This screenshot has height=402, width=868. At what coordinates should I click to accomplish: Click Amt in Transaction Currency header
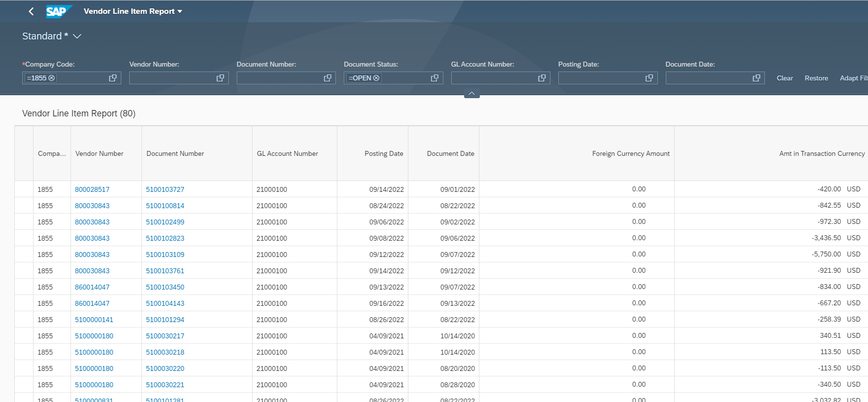pyautogui.click(x=771, y=153)
